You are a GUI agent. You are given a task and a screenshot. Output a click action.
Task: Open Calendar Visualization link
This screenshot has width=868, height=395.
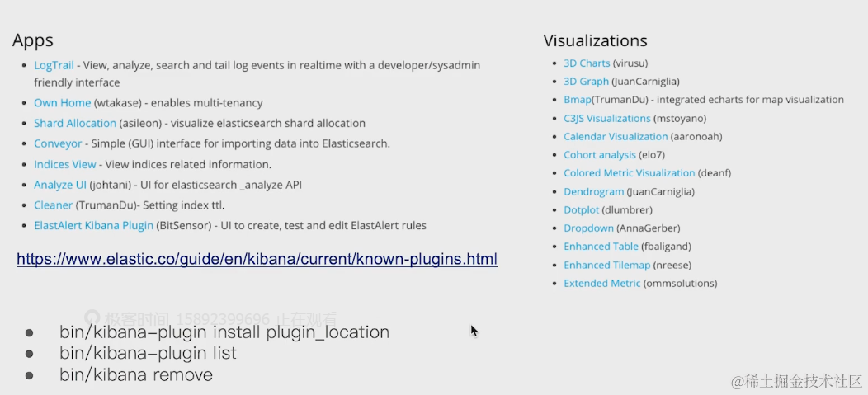pyautogui.click(x=616, y=137)
